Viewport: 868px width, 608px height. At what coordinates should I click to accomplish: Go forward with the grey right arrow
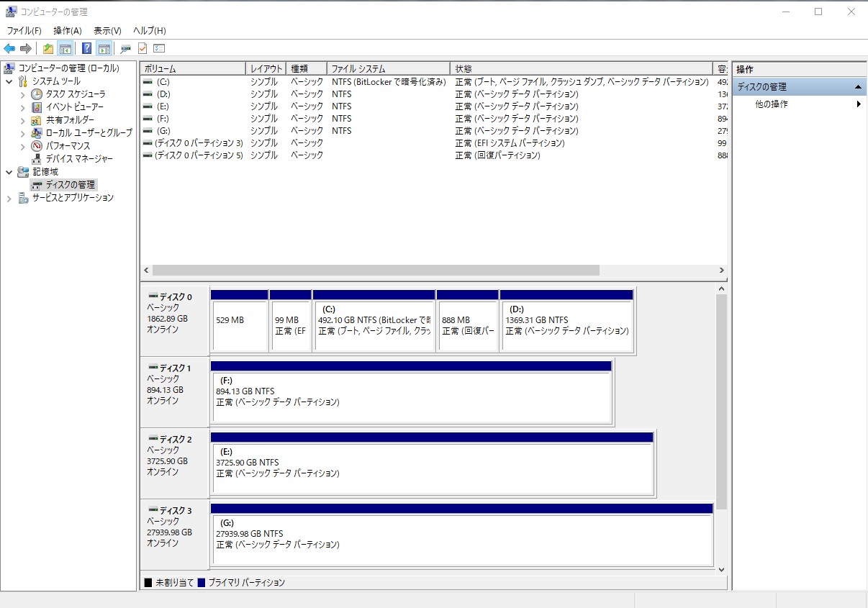pyautogui.click(x=26, y=48)
